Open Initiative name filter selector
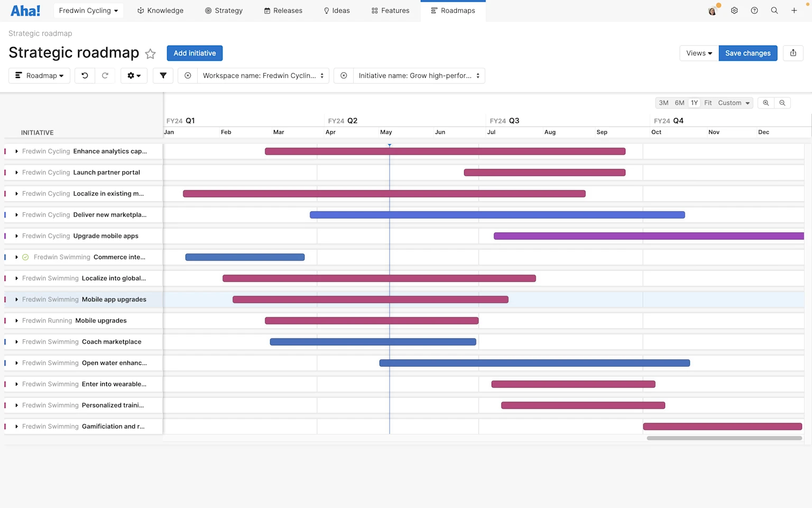The image size is (812, 508). click(419, 76)
